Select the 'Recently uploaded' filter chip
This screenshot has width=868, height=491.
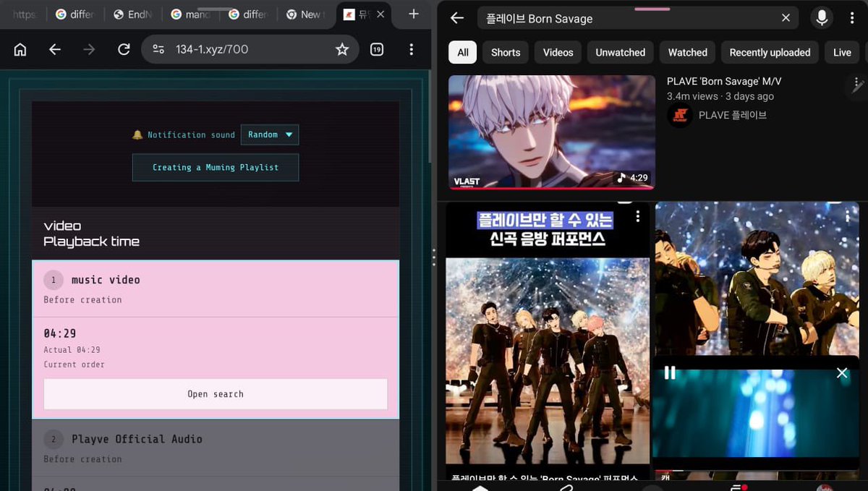pos(770,52)
